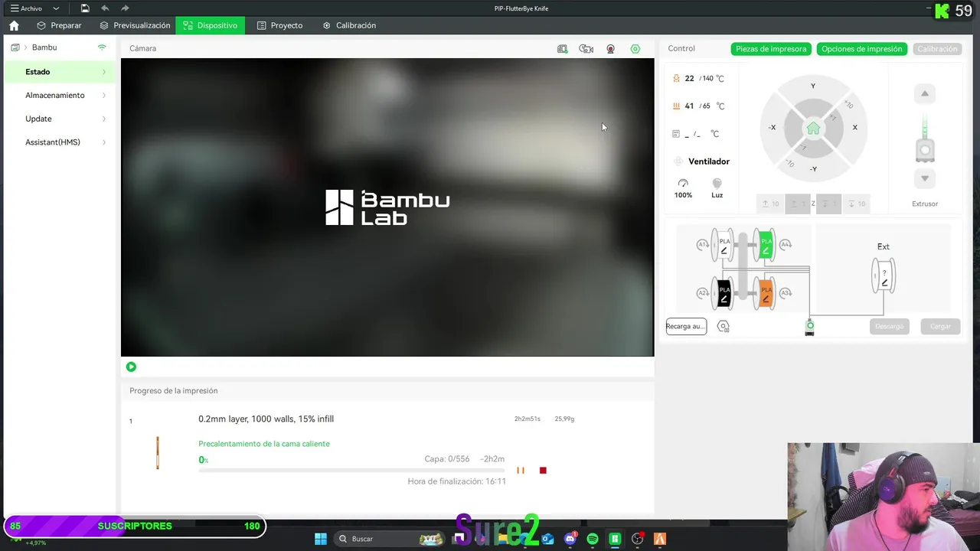Home the axes with the center icon
Viewport: 980px width, 551px height.
813,128
